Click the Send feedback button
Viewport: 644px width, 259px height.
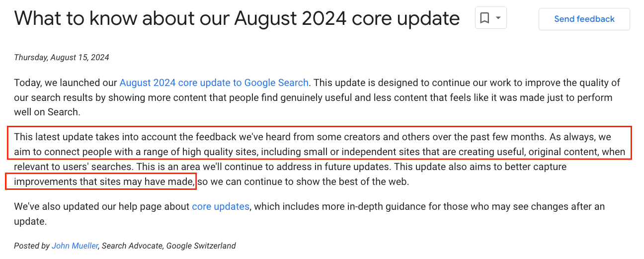pos(584,19)
